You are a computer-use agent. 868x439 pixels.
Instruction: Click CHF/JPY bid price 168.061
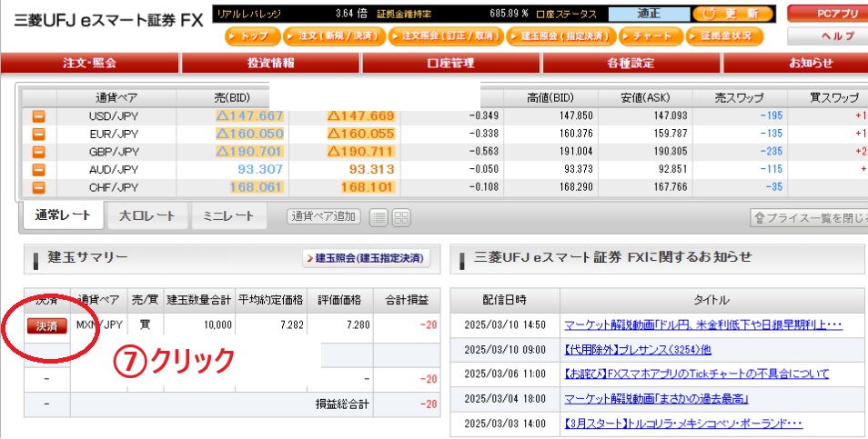pyautogui.click(x=257, y=187)
